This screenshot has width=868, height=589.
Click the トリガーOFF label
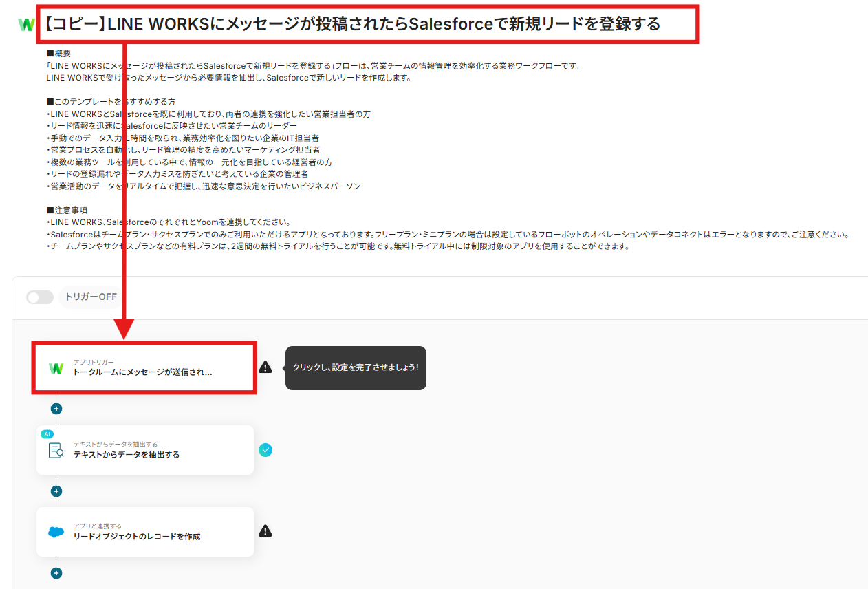[91, 297]
